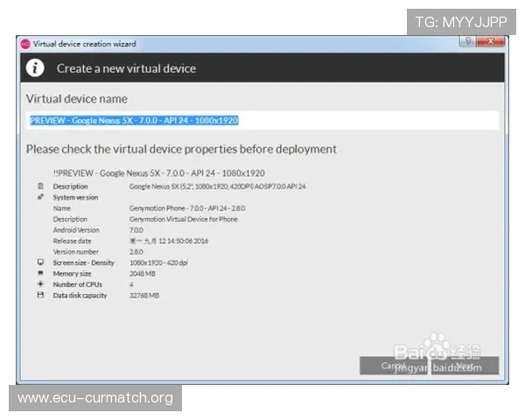
Task: Click 'Genymotion Phone - 7.0.0 - API 24' name value
Action: (x=187, y=208)
